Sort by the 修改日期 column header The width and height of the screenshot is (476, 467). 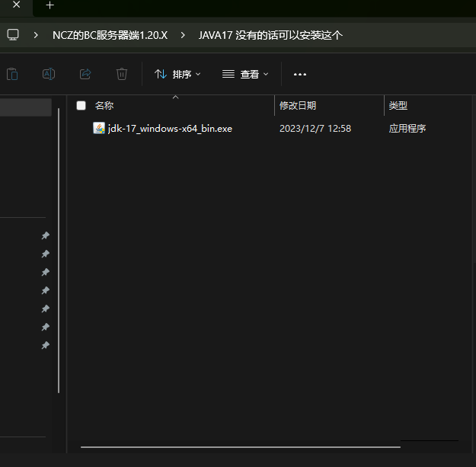tap(298, 106)
